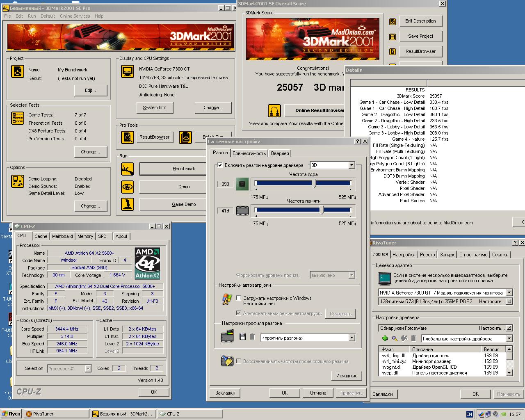Click the Пуск start button
This screenshot has width=525, height=420.
coord(11,414)
